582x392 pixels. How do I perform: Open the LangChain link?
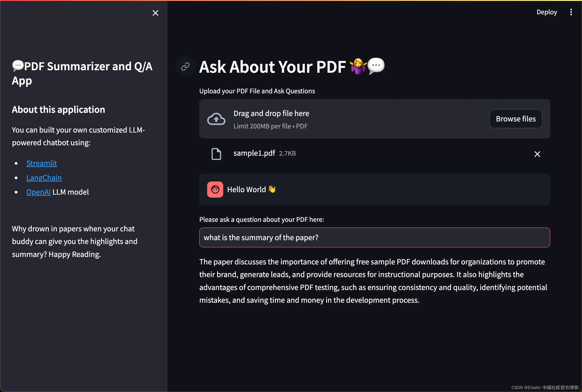coord(44,178)
